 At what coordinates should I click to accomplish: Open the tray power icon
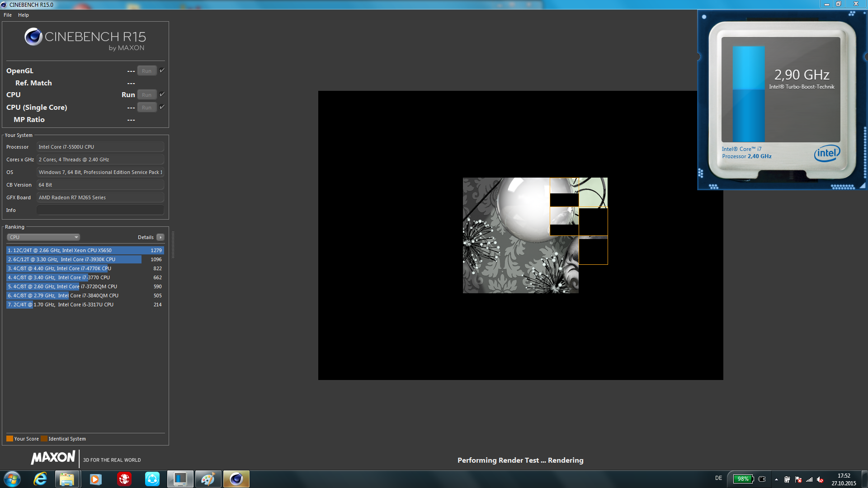pyautogui.click(x=787, y=479)
